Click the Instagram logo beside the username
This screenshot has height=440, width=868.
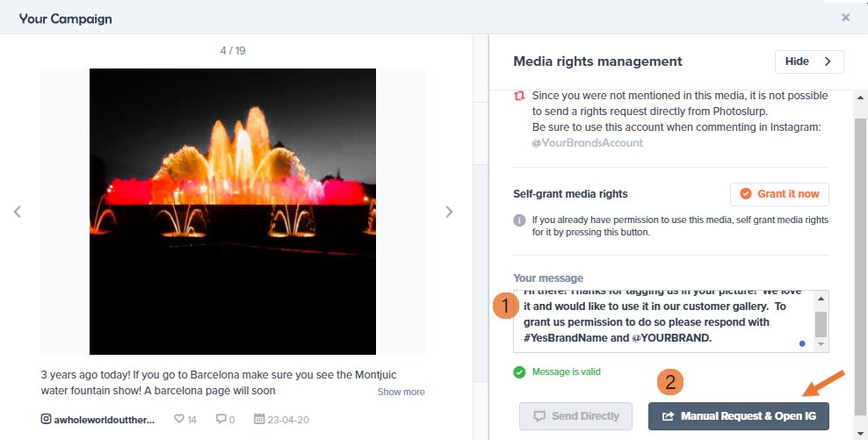click(x=47, y=420)
